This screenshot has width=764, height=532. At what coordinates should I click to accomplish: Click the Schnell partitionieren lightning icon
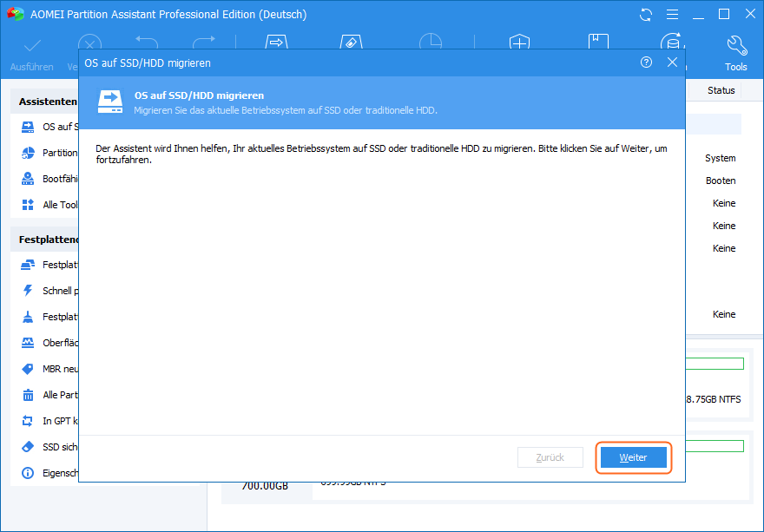[28, 291]
